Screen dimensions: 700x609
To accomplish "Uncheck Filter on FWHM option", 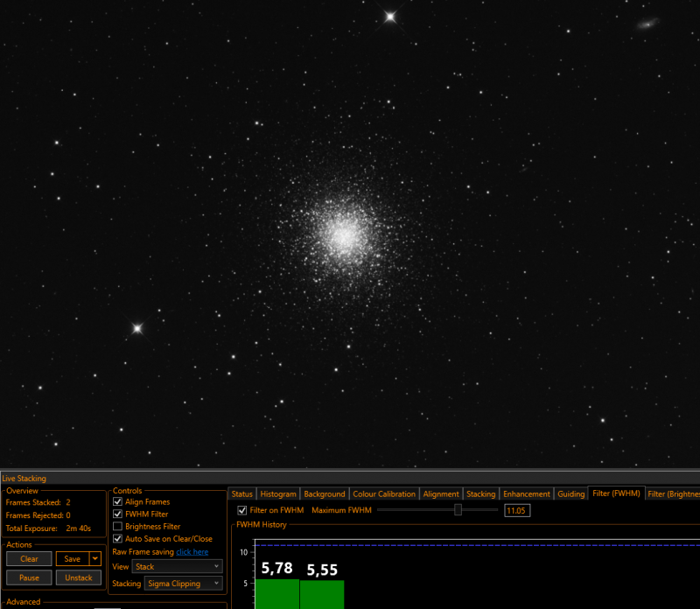I will click(x=242, y=510).
